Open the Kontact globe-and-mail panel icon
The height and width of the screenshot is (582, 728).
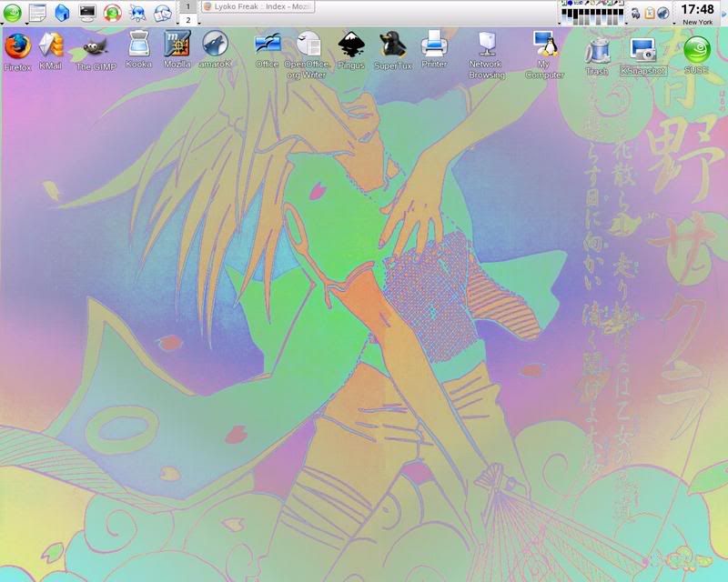click(163, 14)
